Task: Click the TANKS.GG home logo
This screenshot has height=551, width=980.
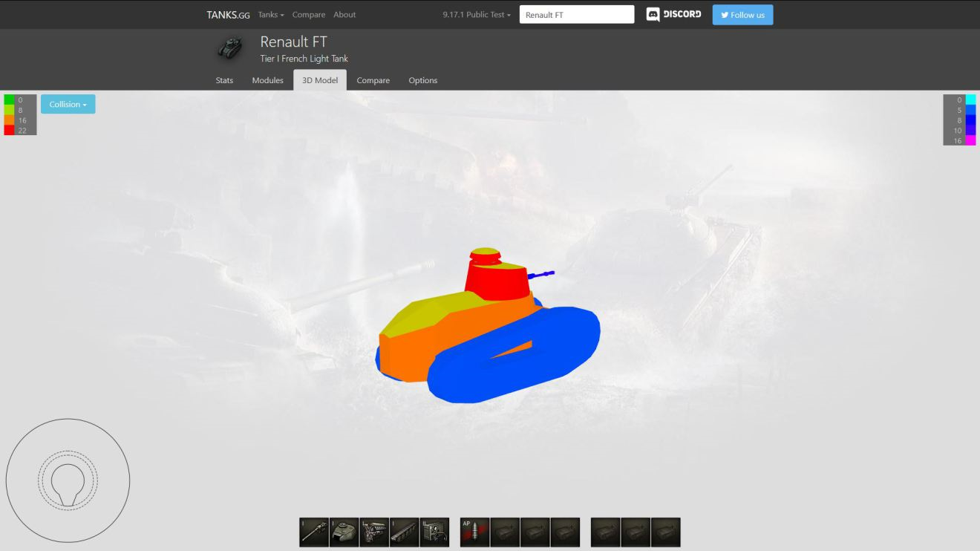Action: [x=228, y=15]
